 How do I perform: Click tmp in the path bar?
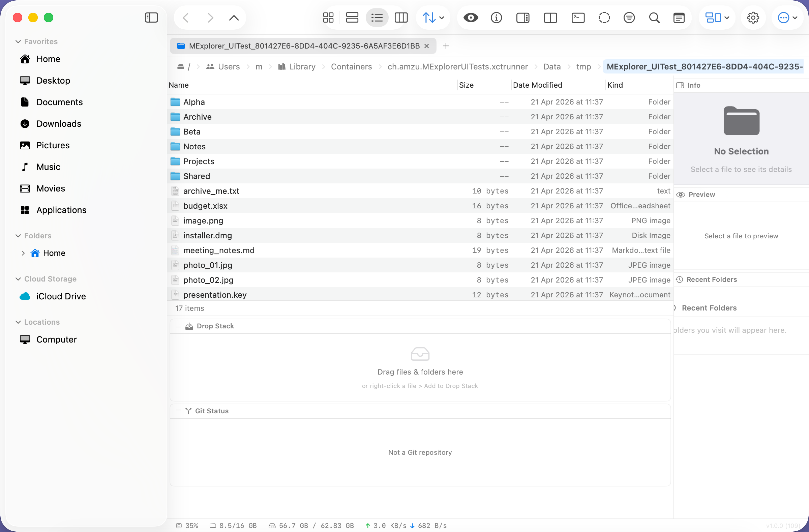click(x=583, y=67)
